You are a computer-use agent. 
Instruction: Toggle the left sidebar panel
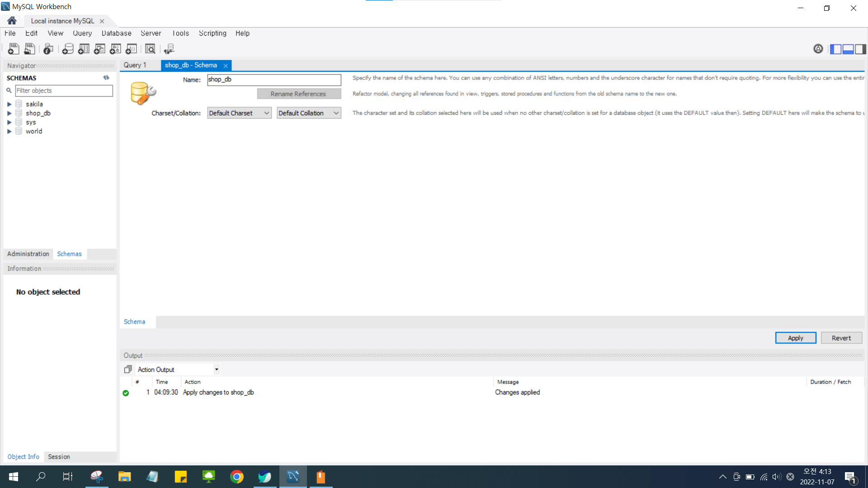click(x=835, y=49)
